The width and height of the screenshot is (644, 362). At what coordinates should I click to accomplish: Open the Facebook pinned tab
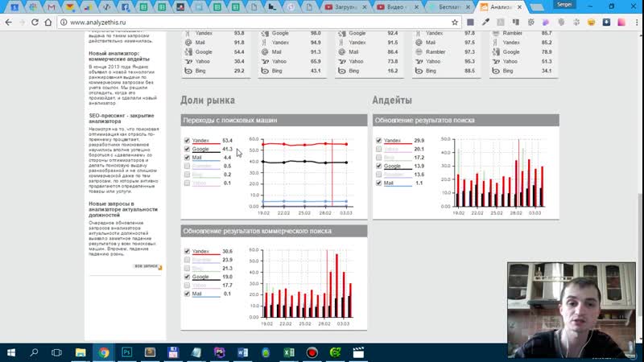pyautogui.click(x=126, y=7)
